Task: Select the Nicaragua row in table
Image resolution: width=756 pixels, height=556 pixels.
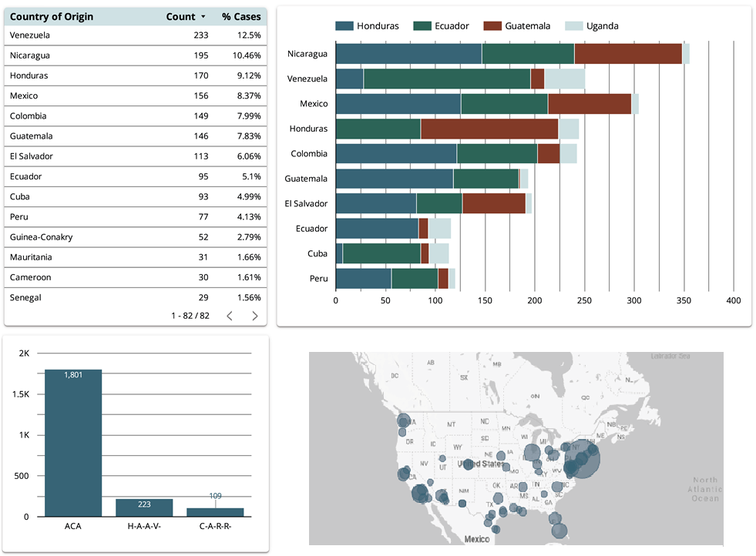Action: pos(135,55)
